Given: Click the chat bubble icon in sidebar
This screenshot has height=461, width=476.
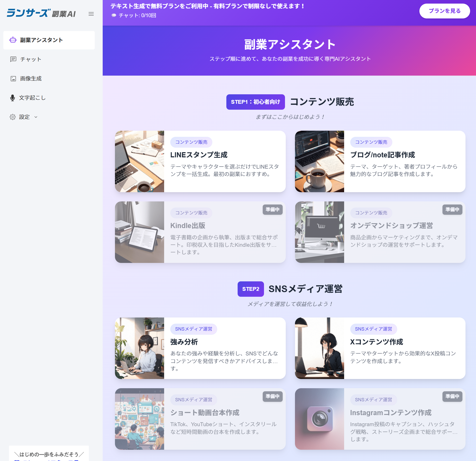Looking at the screenshot, I should point(13,59).
